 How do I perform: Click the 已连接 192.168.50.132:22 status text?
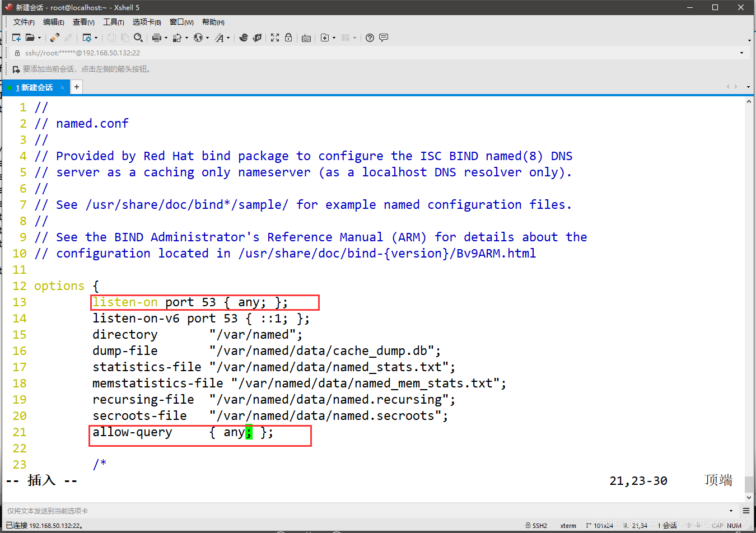[44, 526]
